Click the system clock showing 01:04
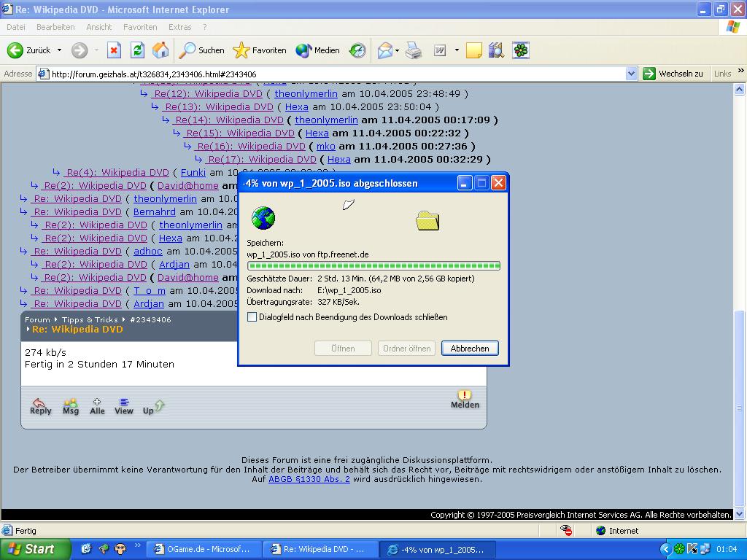The image size is (747, 560). 727,549
